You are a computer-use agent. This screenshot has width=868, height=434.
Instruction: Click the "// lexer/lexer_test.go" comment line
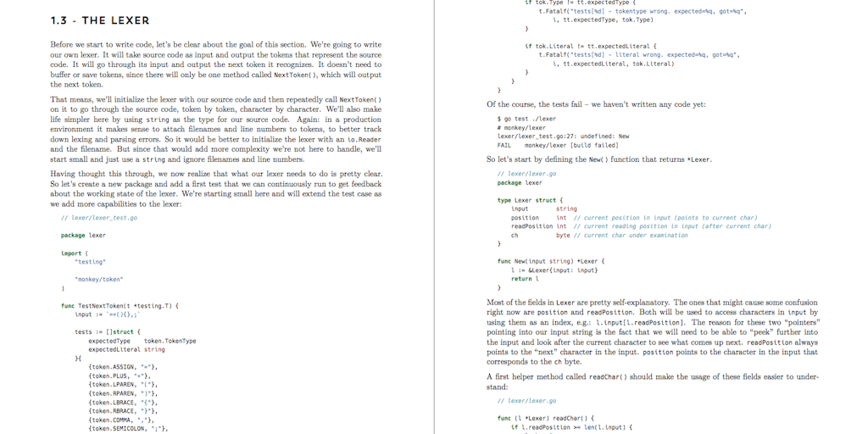click(99, 218)
